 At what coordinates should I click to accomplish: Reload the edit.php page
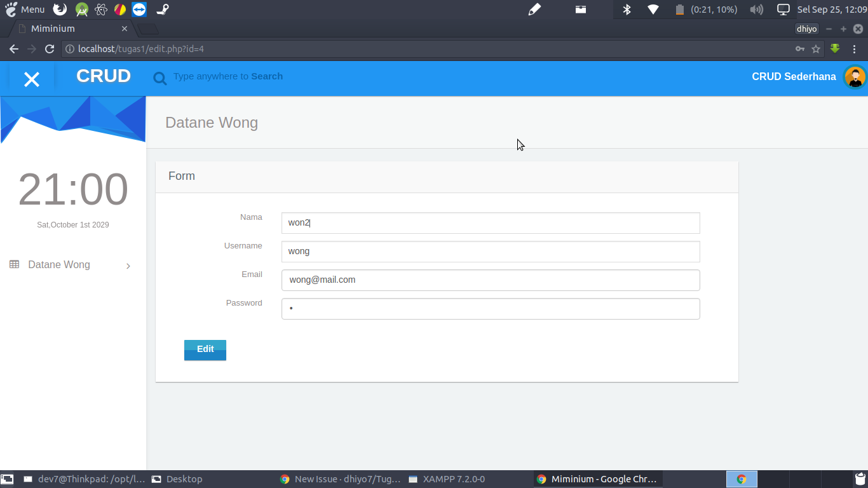tap(50, 48)
